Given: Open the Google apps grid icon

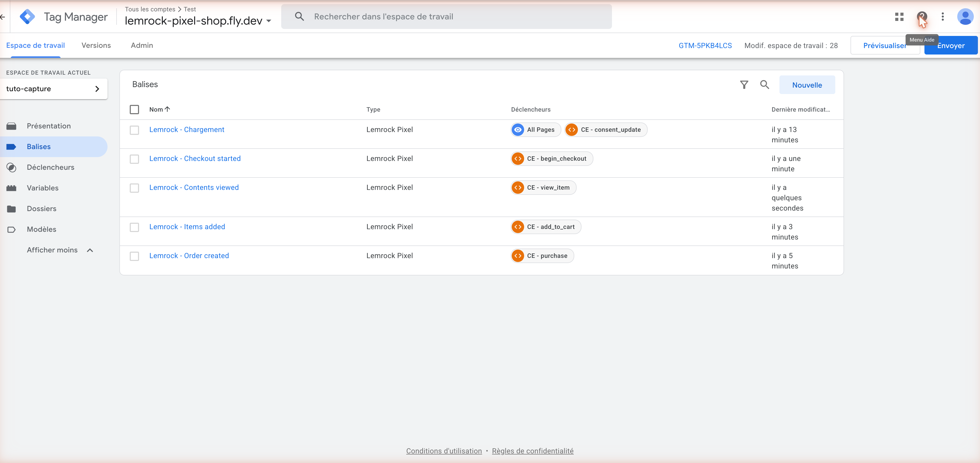Looking at the screenshot, I should [x=899, y=17].
